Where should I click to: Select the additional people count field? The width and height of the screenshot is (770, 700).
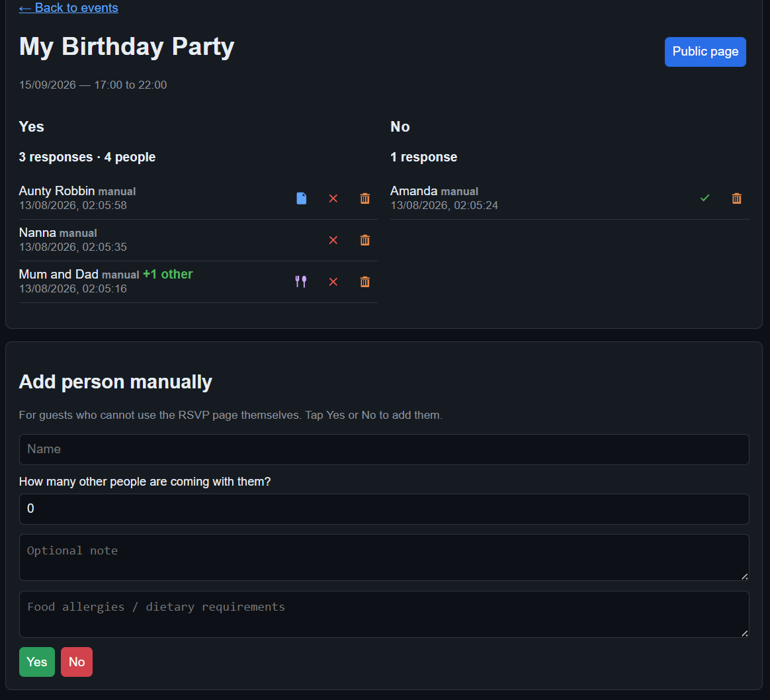click(x=384, y=509)
